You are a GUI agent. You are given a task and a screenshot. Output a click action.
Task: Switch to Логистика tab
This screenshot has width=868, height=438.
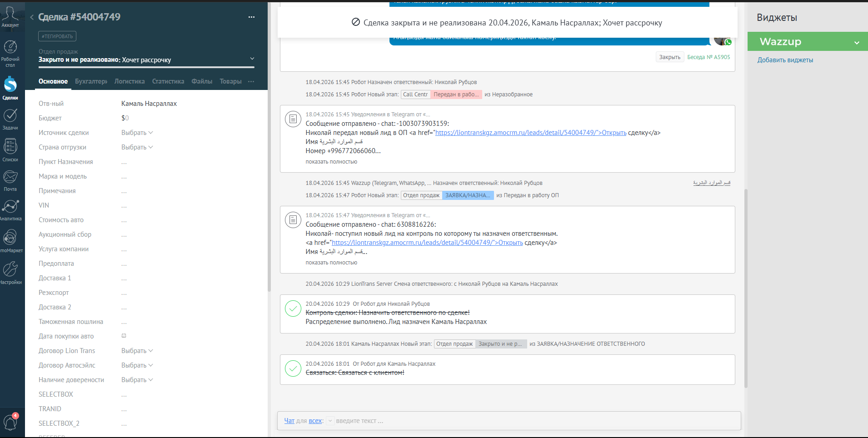tap(130, 81)
